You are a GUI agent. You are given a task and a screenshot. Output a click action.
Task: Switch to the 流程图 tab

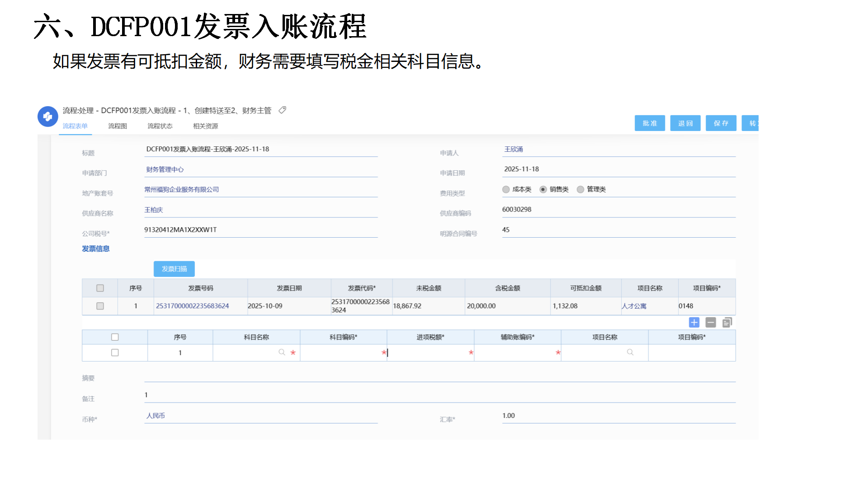117,126
